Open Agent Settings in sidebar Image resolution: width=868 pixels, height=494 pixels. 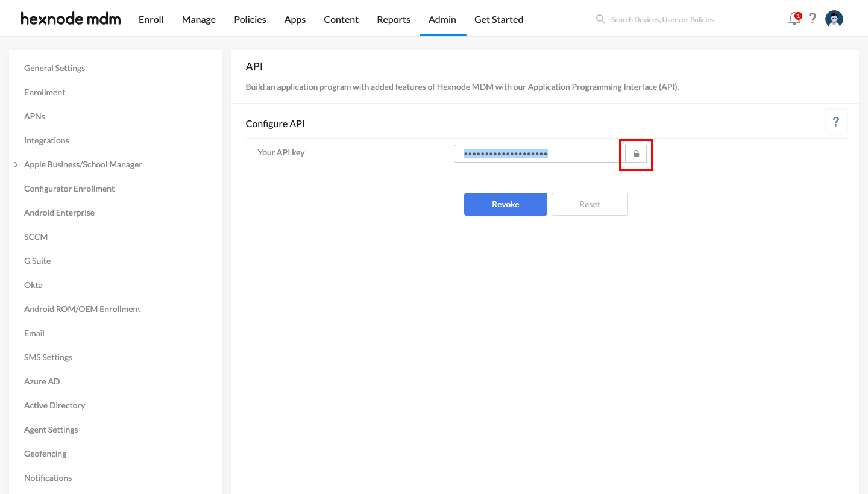[51, 430]
